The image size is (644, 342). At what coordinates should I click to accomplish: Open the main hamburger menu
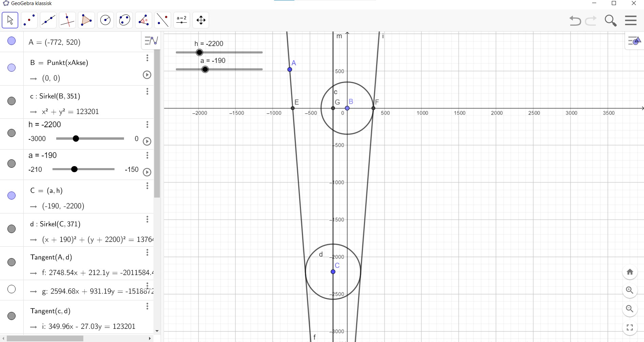pyautogui.click(x=631, y=20)
